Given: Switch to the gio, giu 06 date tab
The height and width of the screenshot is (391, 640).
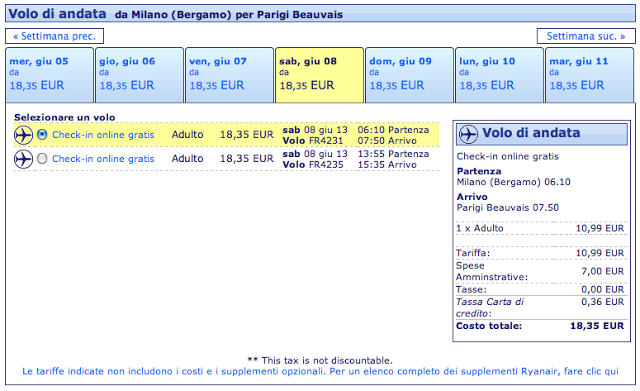Looking at the screenshot, I should [139, 75].
